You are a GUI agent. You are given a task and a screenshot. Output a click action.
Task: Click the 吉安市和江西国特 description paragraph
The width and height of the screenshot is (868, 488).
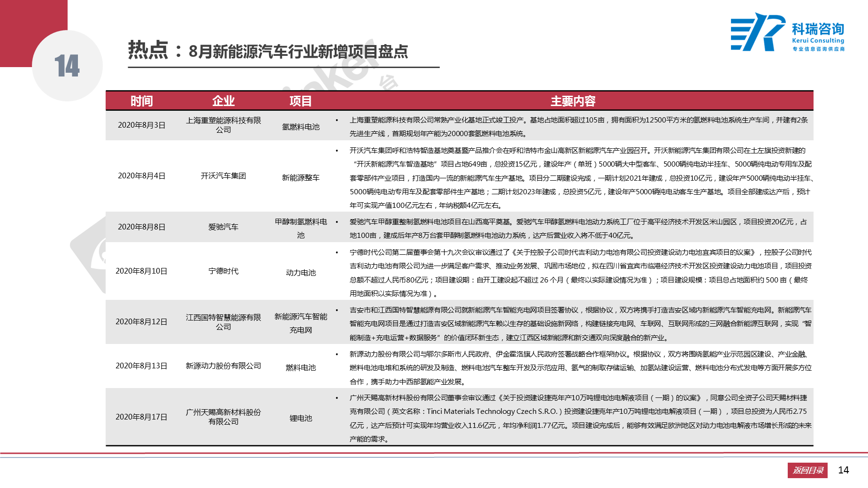coord(581,324)
